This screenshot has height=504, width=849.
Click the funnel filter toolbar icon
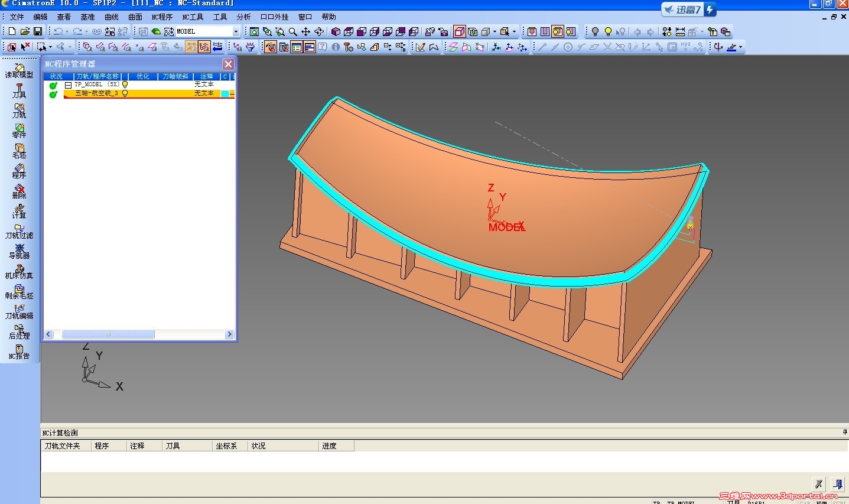point(250,47)
